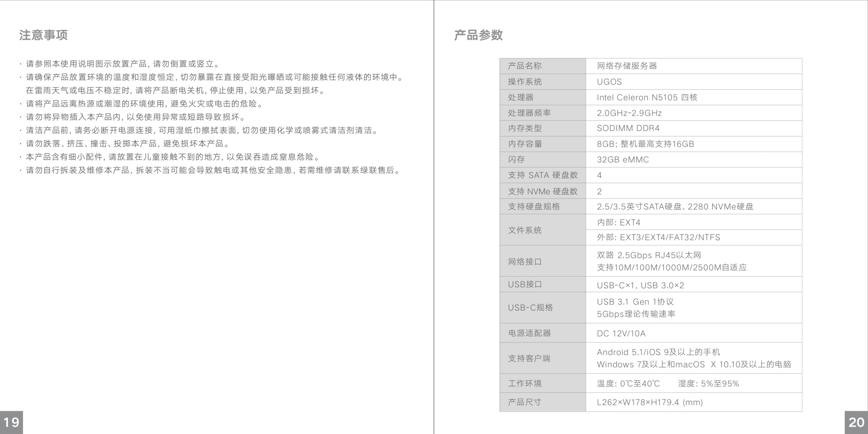Click page number 19 box
Screen dimensions: 868x434
pos(11,422)
